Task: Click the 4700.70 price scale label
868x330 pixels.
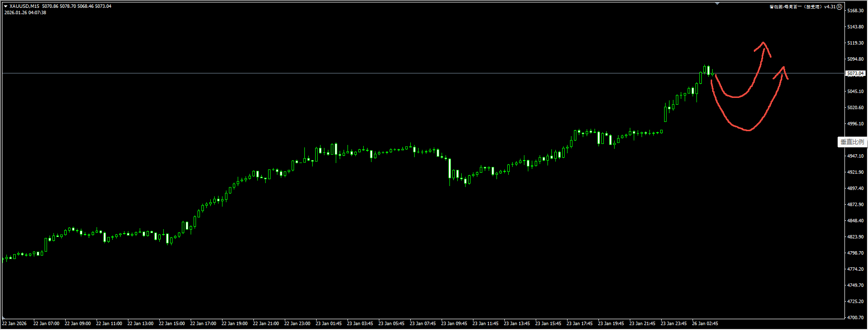Action: pyautogui.click(x=855, y=318)
